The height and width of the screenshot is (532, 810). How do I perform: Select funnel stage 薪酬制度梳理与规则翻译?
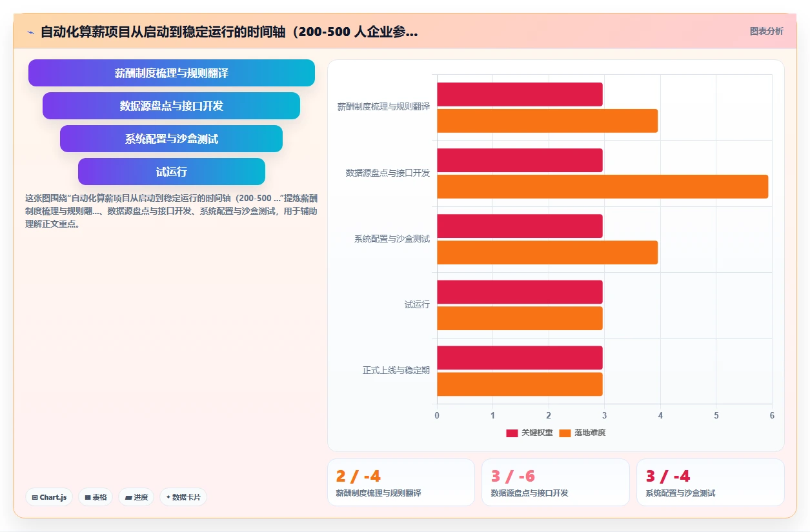(172, 73)
